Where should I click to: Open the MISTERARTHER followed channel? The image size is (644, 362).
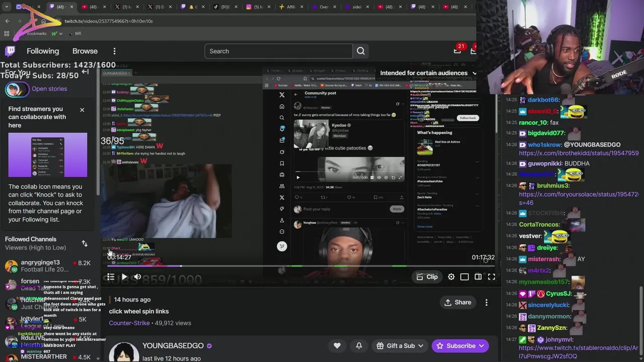[x=48, y=357]
